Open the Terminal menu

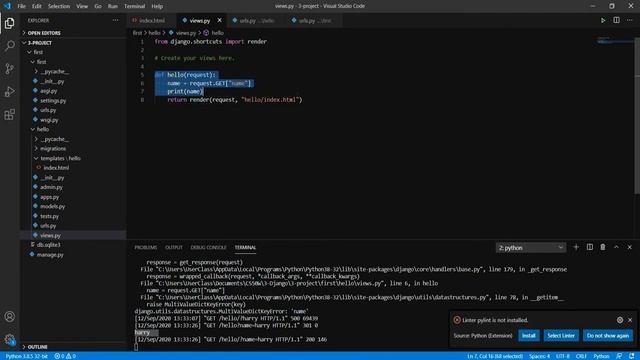tap(134, 6)
